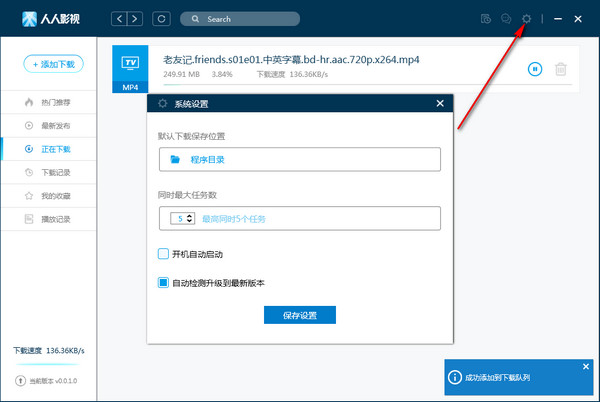Click the 添加下载 button
This screenshot has width=600, height=402.
(x=54, y=64)
